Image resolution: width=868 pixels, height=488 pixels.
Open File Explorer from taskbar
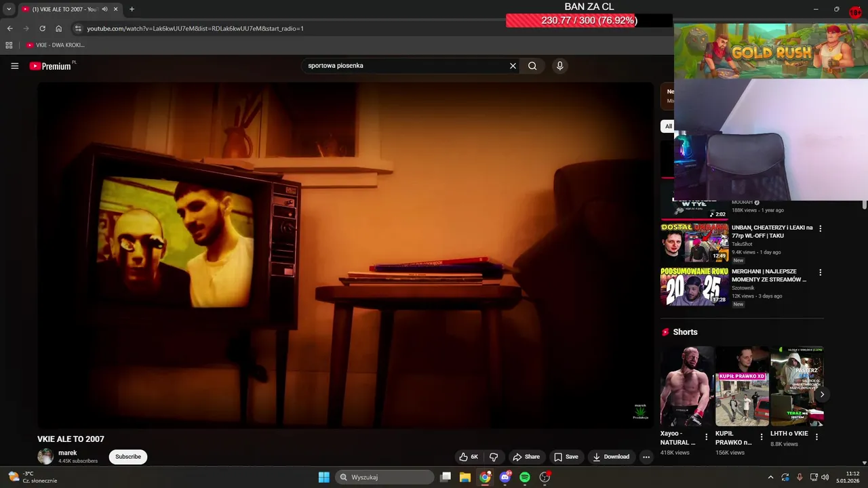(x=465, y=477)
